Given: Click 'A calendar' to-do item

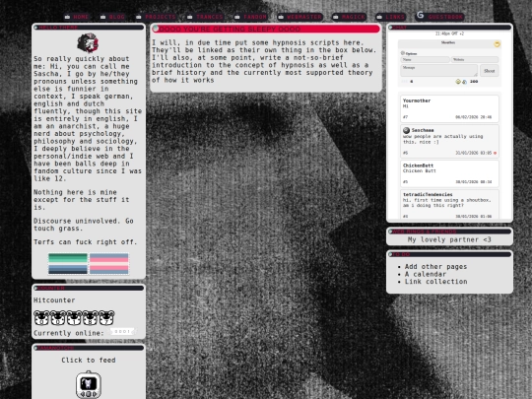Looking at the screenshot, I should click(426, 274).
